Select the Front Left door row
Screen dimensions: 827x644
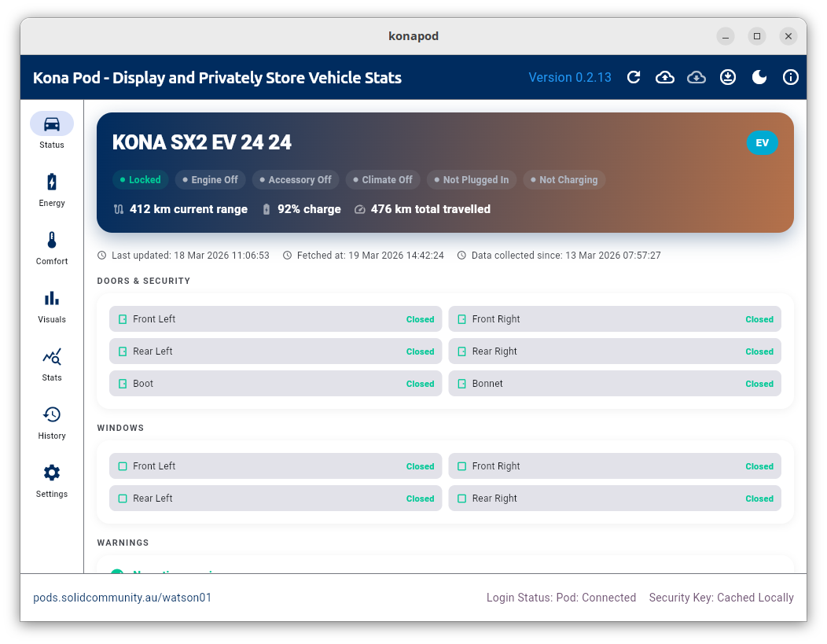[275, 319]
